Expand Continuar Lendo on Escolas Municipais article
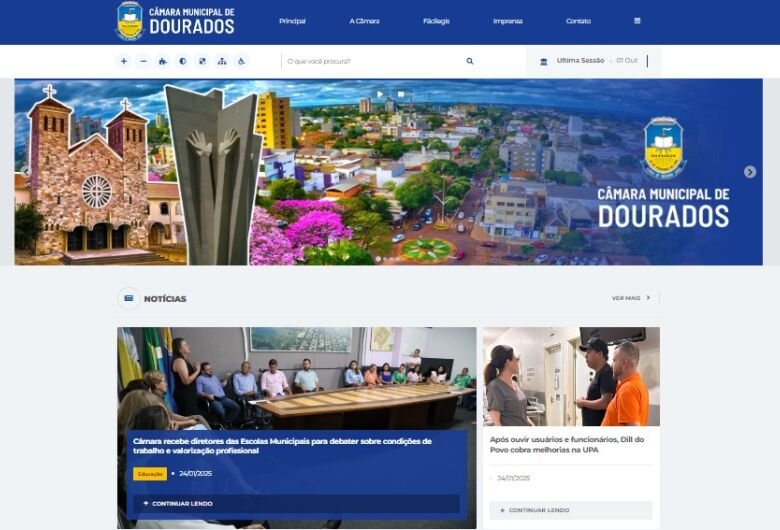The height and width of the screenshot is (530, 780). point(296,504)
